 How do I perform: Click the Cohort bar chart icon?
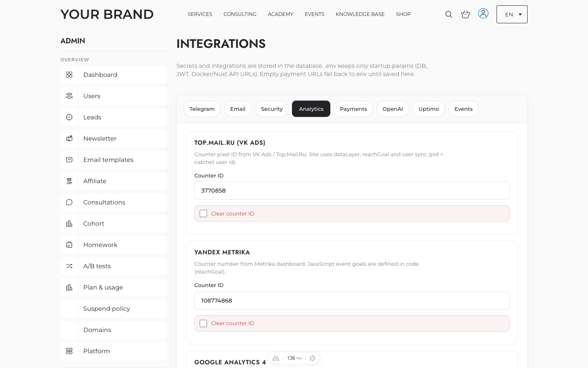click(69, 224)
